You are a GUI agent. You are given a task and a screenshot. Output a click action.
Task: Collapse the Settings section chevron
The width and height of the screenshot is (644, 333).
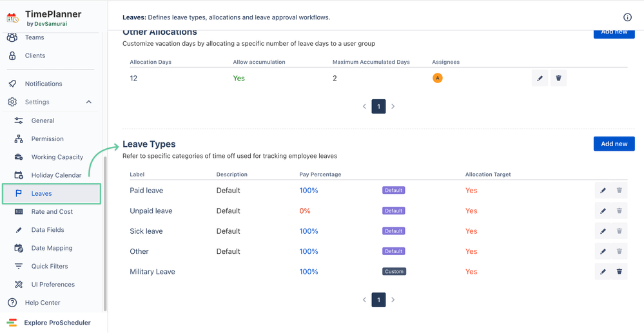89,102
